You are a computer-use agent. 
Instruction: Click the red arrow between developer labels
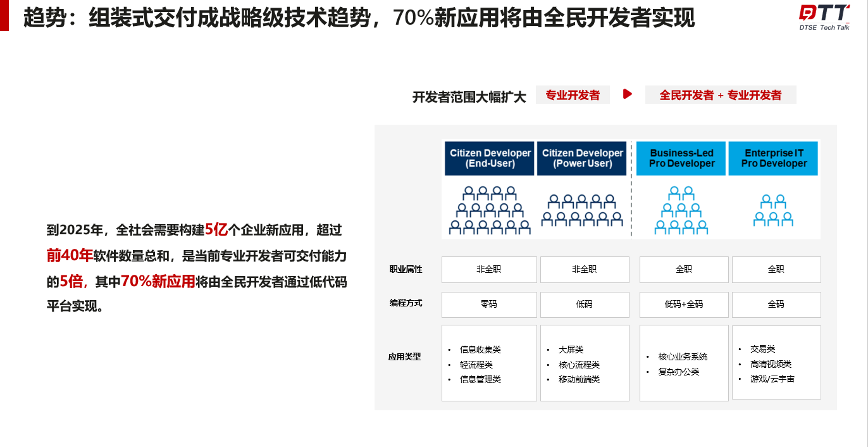pyautogui.click(x=626, y=94)
